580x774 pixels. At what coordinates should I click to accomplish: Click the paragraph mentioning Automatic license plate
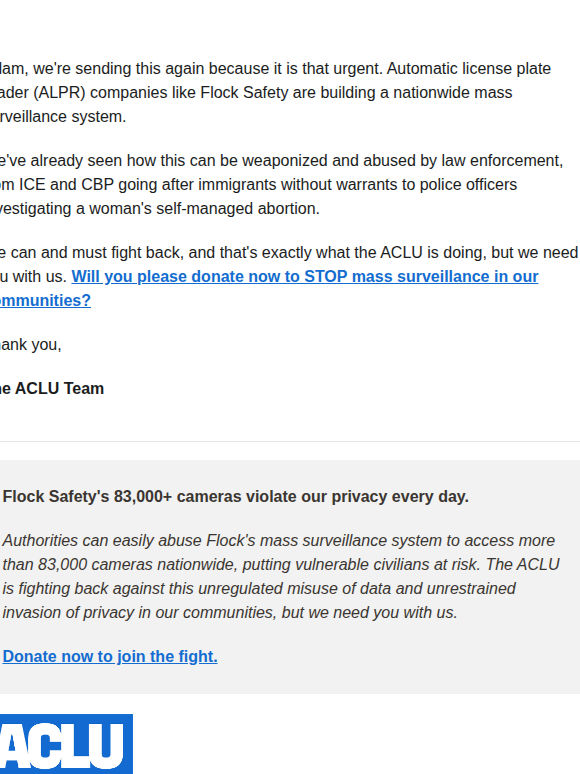275,92
